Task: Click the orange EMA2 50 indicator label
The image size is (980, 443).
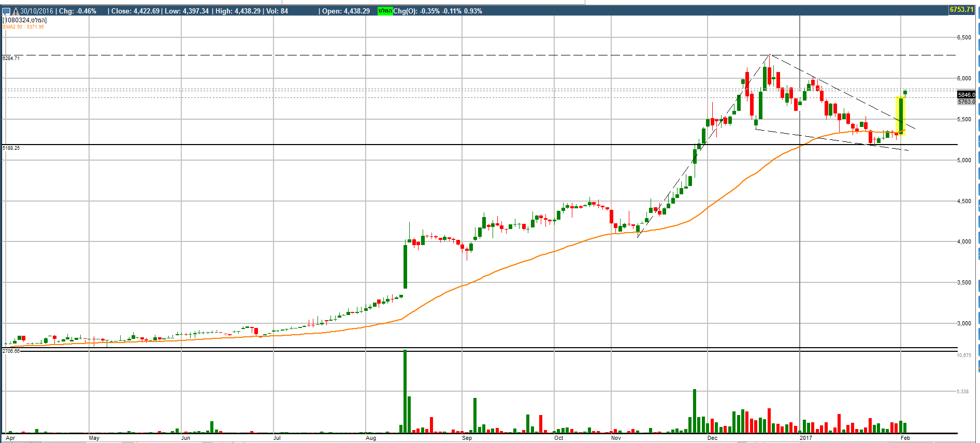Action: click(24, 27)
